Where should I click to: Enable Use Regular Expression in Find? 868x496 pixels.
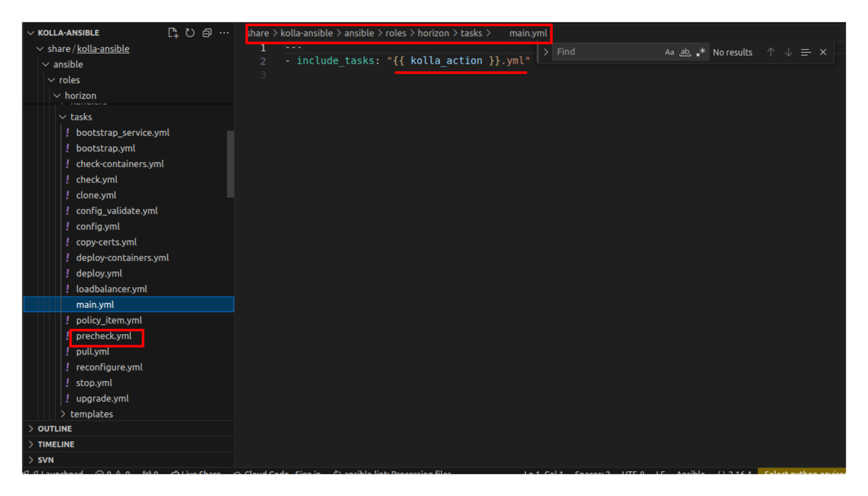[700, 52]
